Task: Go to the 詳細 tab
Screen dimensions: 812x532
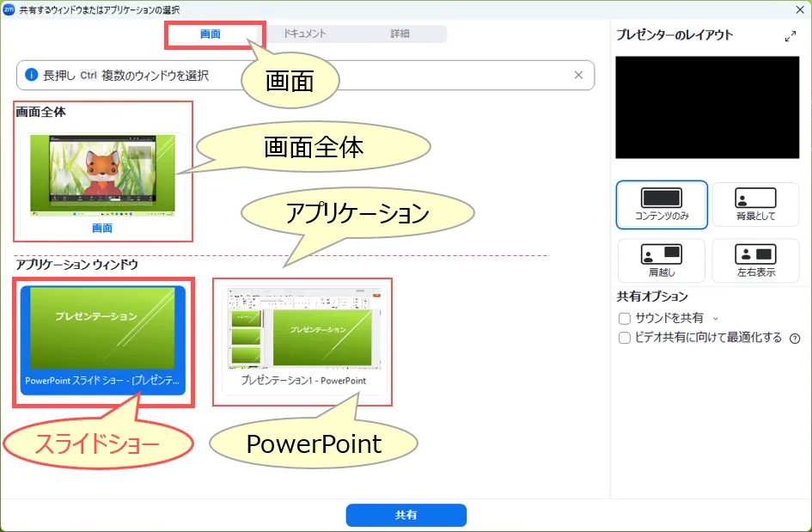Action: pyautogui.click(x=400, y=34)
